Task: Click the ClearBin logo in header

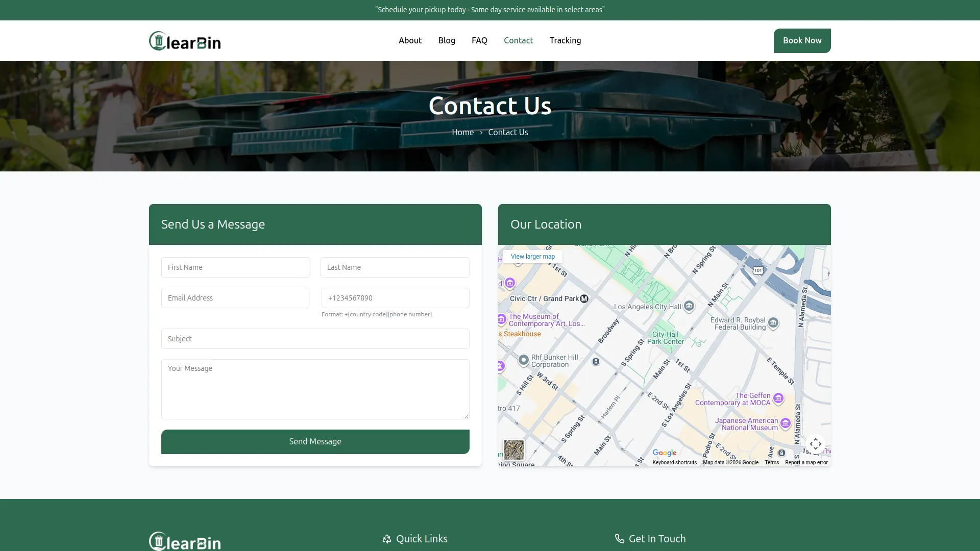Action: click(185, 41)
